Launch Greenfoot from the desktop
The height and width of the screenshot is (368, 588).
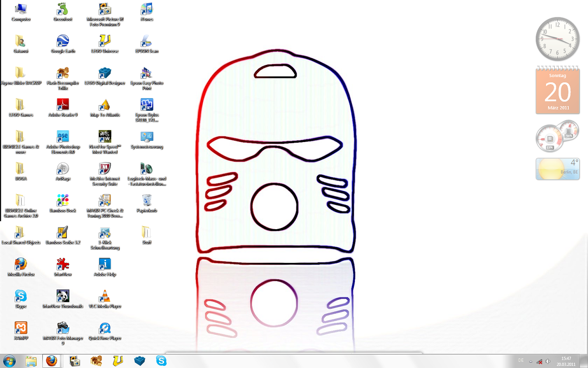pyautogui.click(x=63, y=10)
